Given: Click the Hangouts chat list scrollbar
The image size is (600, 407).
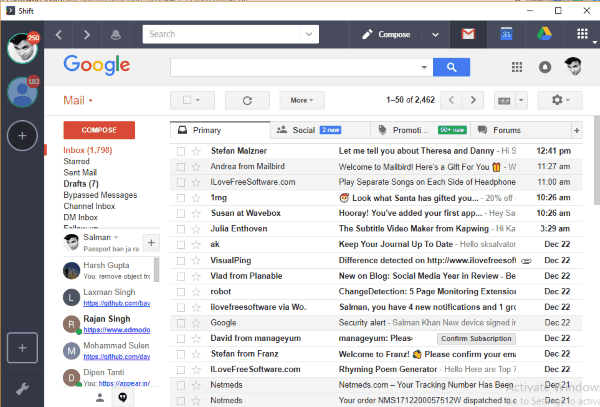Looking at the screenshot, I should 156,270.
